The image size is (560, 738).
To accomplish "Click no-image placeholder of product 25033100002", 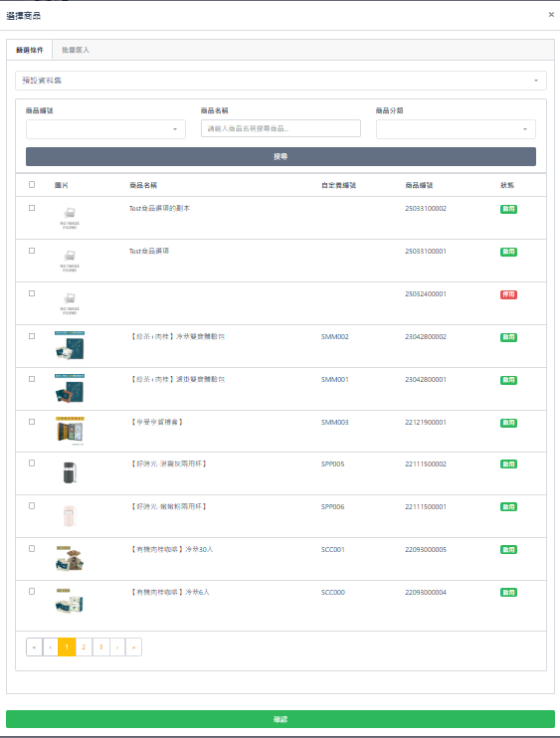I will coord(70,218).
